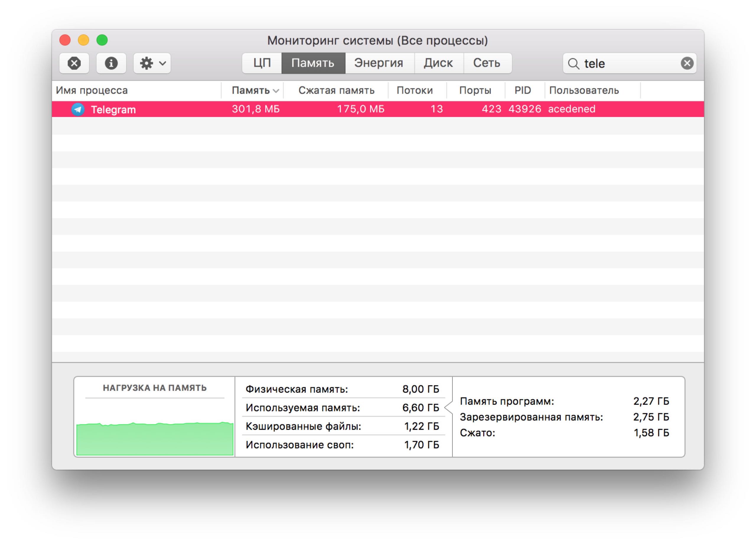Click the Telegram app icon in list
756x544 pixels.
[x=78, y=109]
